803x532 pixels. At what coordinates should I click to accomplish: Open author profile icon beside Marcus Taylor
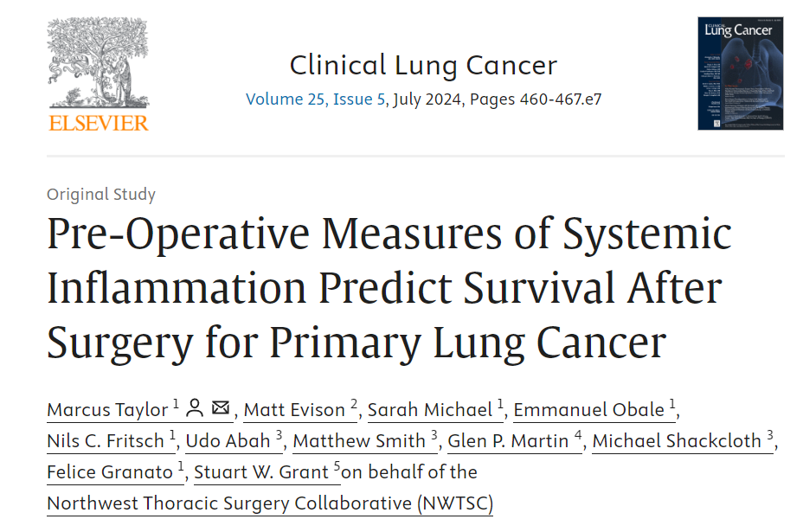tap(195, 408)
